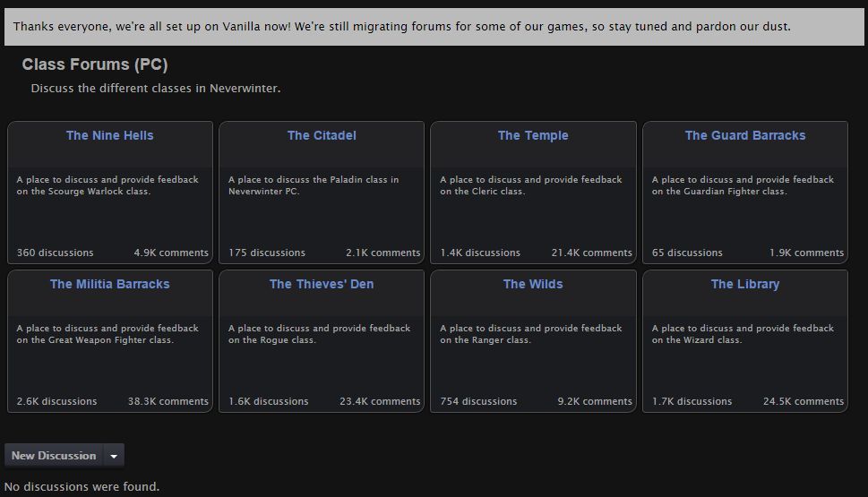Screen dimensions: 868x497
Task: Open The Militia Barracks forum link
Action: pos(109,284)
